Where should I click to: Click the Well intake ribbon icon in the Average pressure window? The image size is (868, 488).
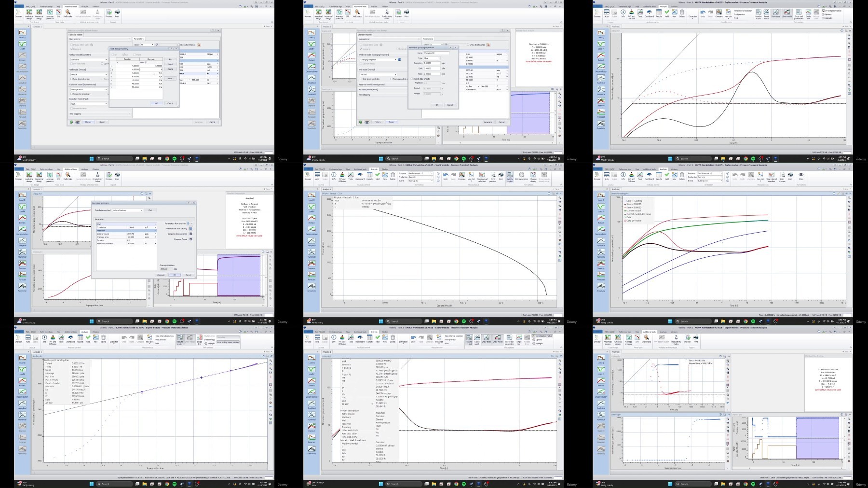(69, 175)
